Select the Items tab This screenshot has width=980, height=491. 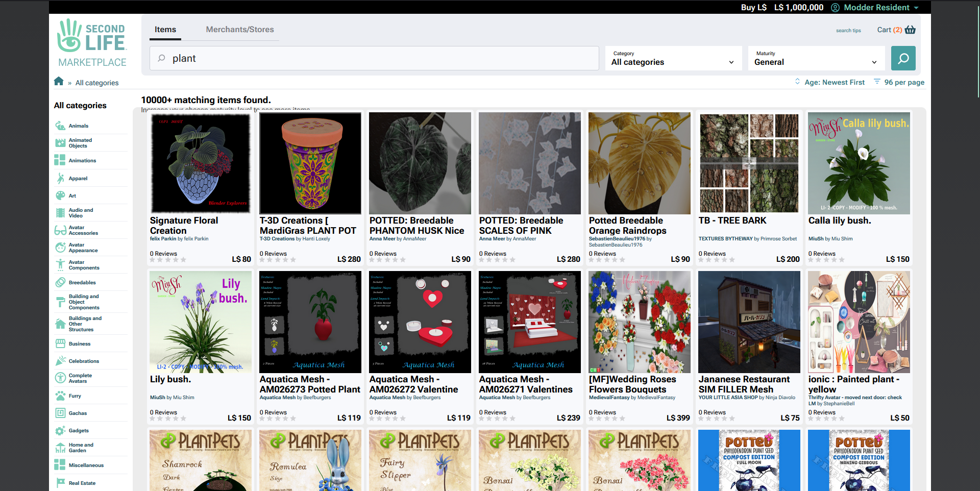165,29
